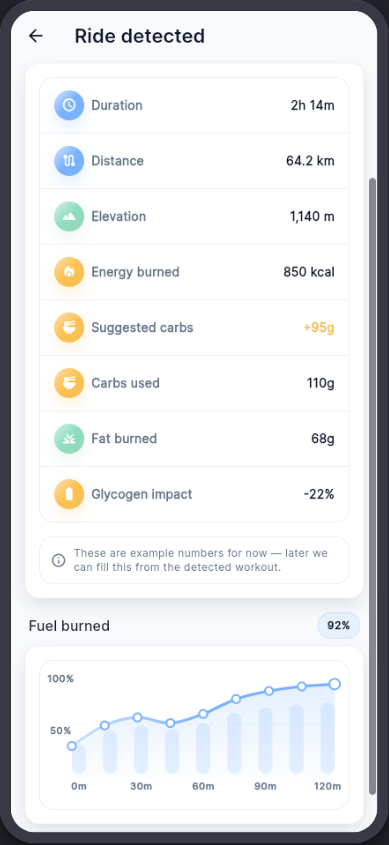The width and height of the screenshot is (389, 845).
Task: Click the Duration clock icon
Action: click(69, 105)
